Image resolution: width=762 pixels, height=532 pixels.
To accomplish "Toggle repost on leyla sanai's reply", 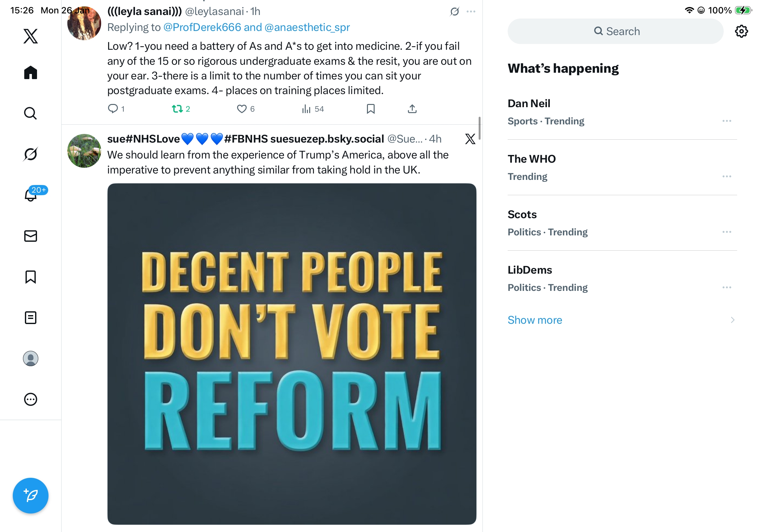I will tap(177, 109).
